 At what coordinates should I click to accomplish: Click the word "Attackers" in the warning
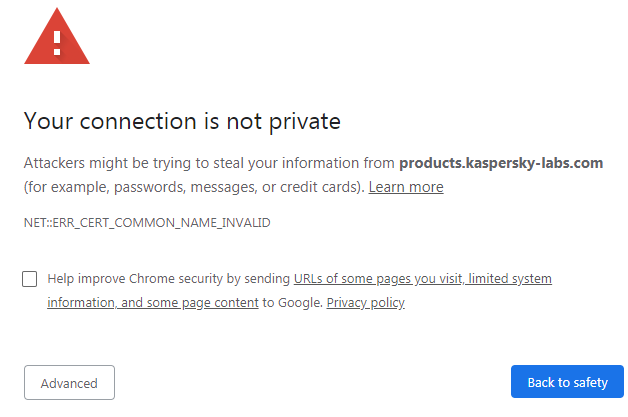[x=56, y=162]
